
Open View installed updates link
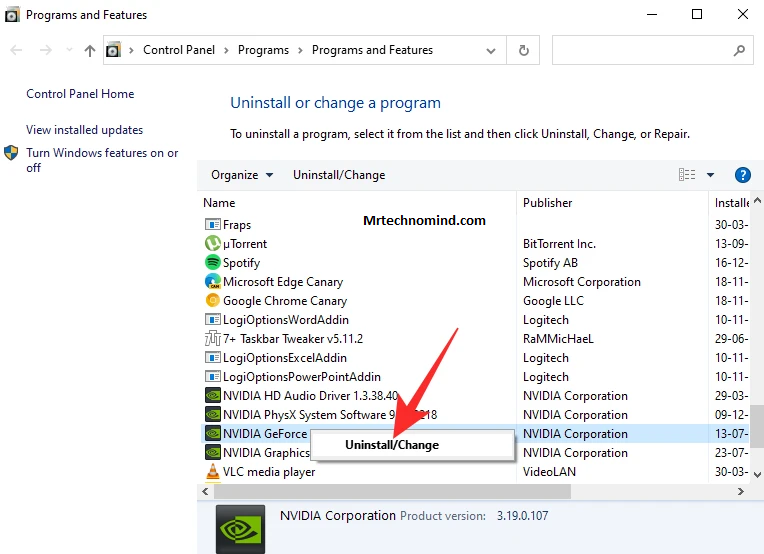click(x=85, y=130)
